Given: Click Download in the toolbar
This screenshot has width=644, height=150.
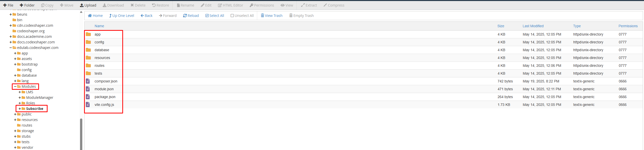Looking at the screenshot, I should tap(113, 5).
